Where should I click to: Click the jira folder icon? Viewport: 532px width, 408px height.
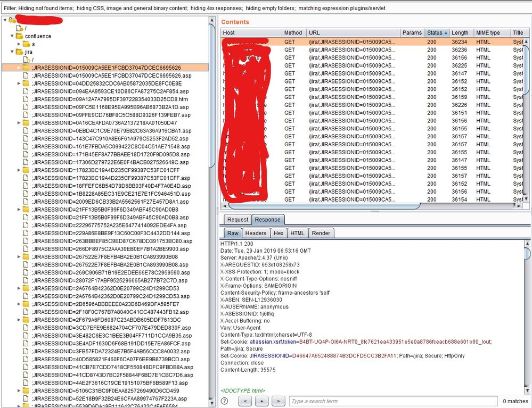[19, 52]
